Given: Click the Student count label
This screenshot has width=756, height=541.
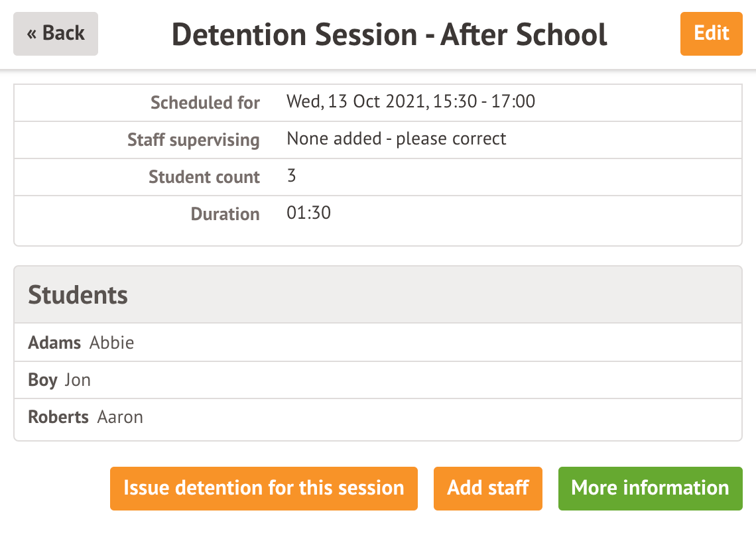Looking at the screenshot, I should pyautogui.click(x=204, y=177).
